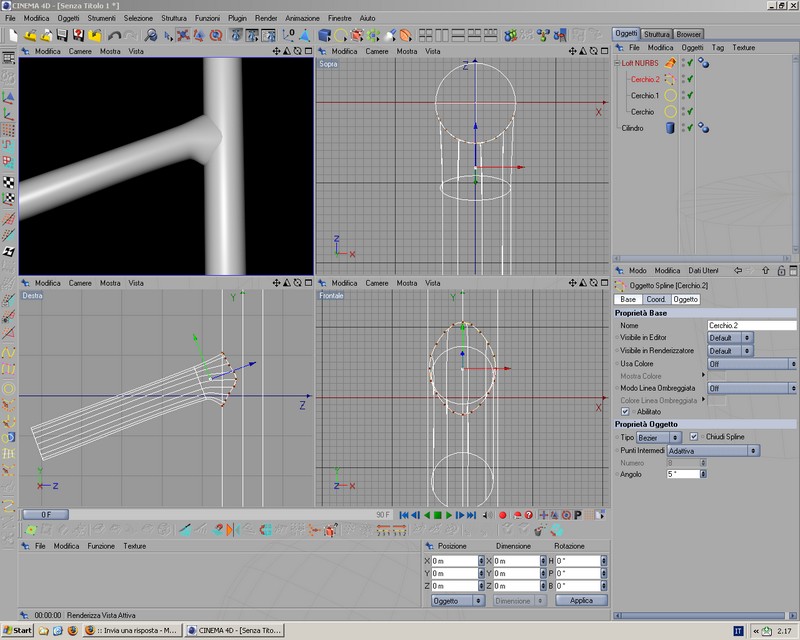Collapse the Loft NURBS tree node
This screenshot has height=640, width=800.
(x=616, y=62)
